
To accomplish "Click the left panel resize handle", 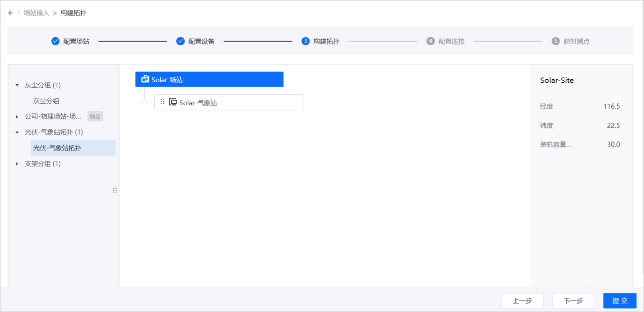I will click(115, 190).
